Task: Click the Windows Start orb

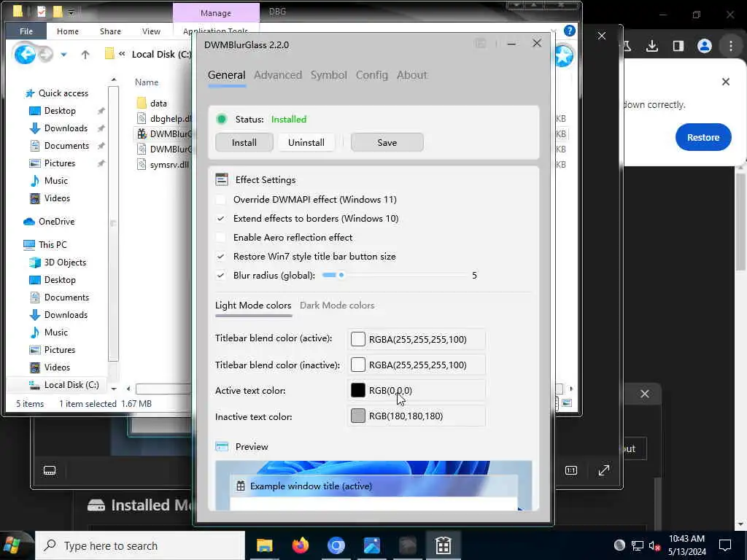Action: (x=12, y=545)
